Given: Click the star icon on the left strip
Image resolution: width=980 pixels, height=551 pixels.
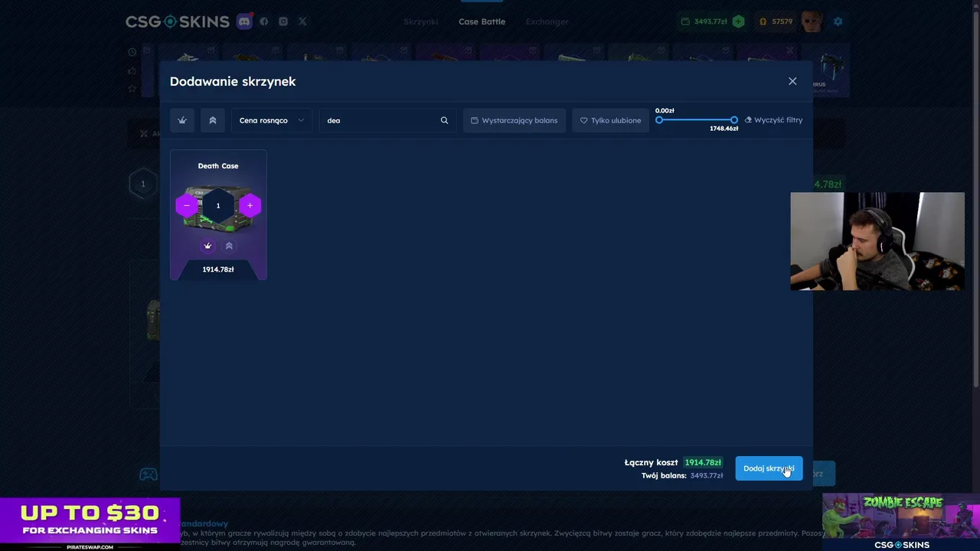Looking at the screenshot, I should coord(132,89).
